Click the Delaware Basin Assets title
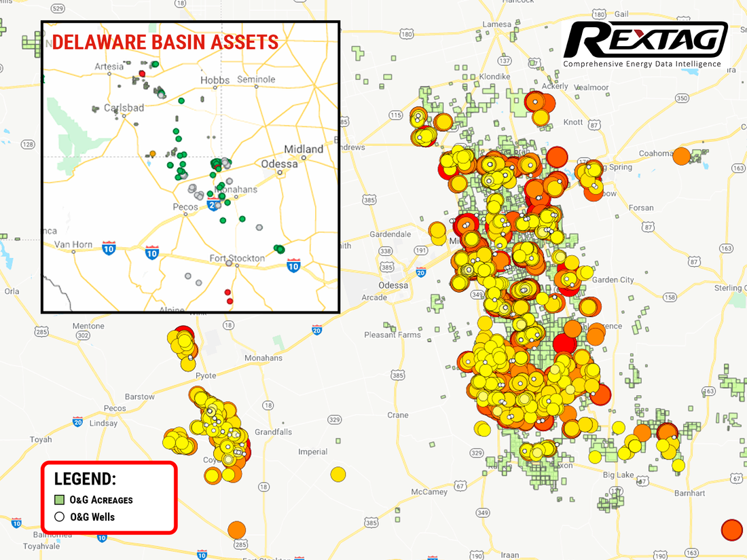The height and width of the screenshot is (560, 747). (x=165, y=42)
